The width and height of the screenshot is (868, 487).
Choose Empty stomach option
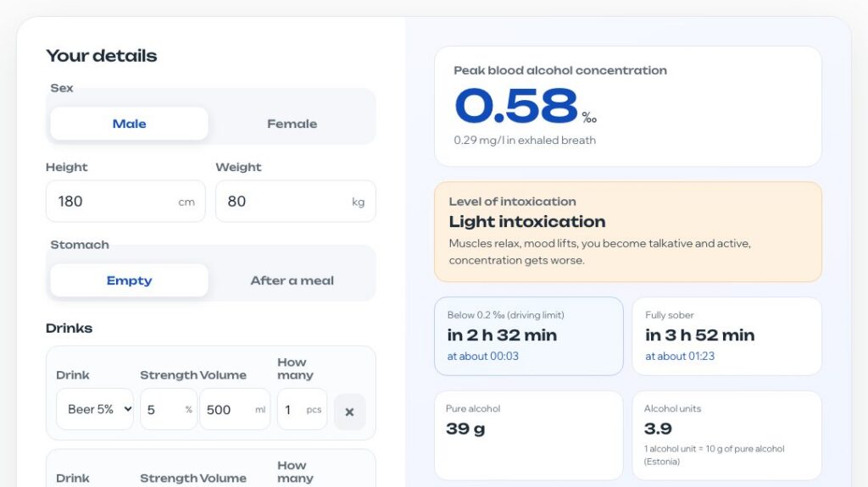click(129, 280)
